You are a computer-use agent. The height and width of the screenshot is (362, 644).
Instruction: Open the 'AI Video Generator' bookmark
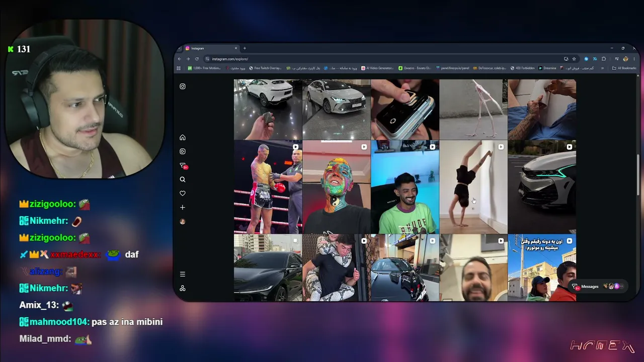point(377,68)
